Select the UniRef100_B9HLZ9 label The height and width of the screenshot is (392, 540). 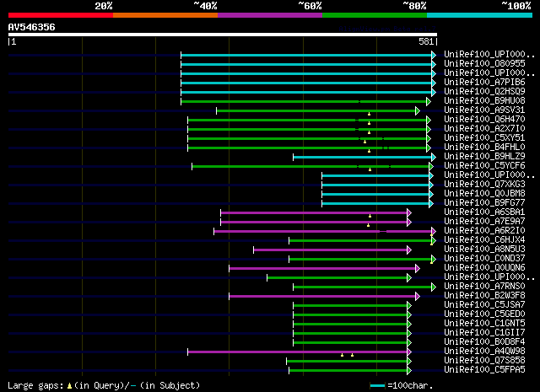point(484,157)
